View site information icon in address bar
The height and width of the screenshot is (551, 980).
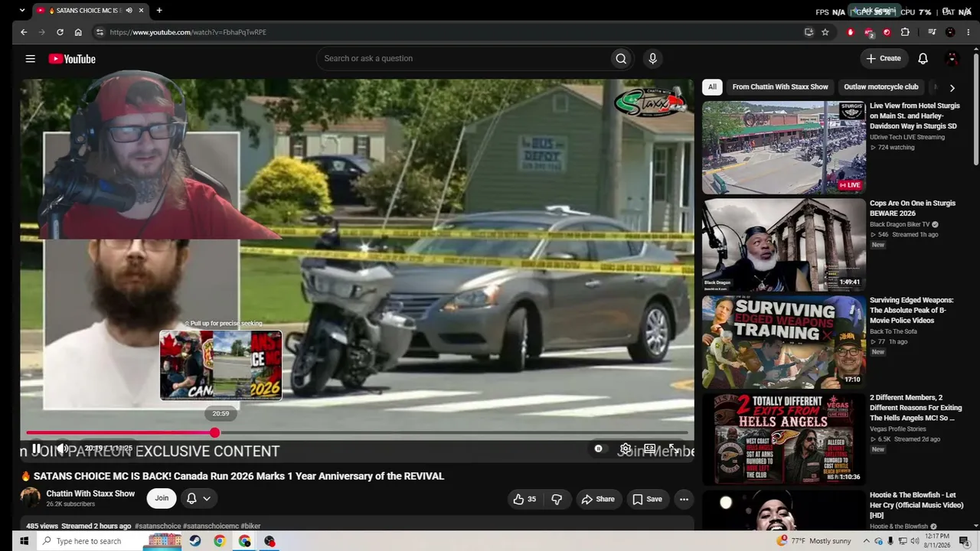(x=99, y=32)
